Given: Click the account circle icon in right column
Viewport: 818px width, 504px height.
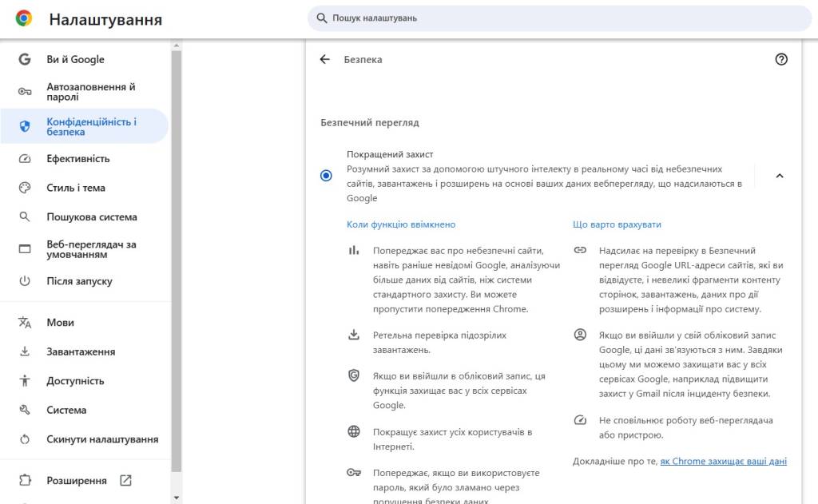Looking at the screenshot, I should (x=580, y=335).
